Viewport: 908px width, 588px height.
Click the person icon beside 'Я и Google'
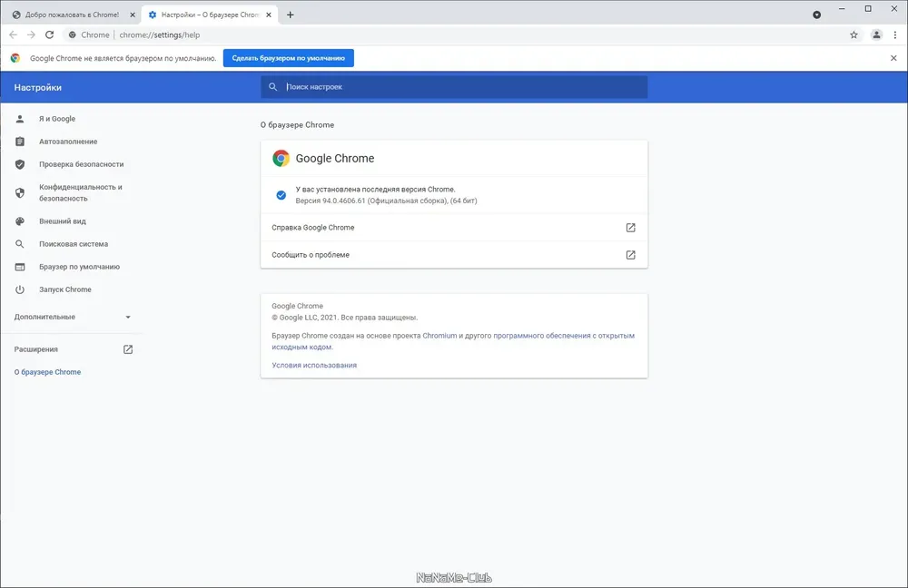click(x=20, y=119)
